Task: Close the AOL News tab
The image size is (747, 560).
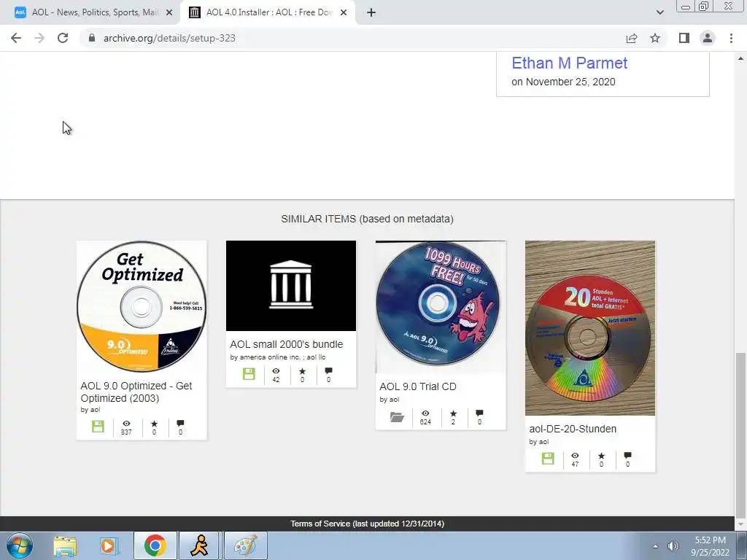Action: [x=169, y=13]
